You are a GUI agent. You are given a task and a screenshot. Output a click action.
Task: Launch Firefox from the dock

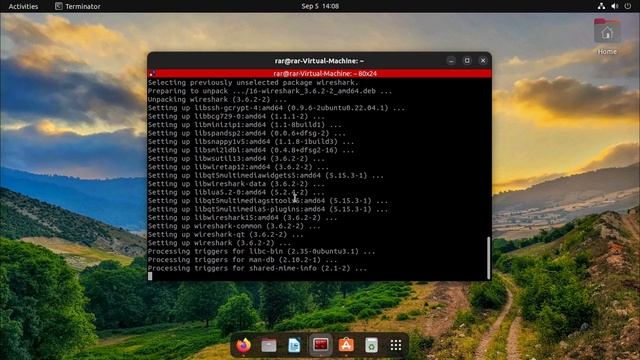click(x=244, y=345)
